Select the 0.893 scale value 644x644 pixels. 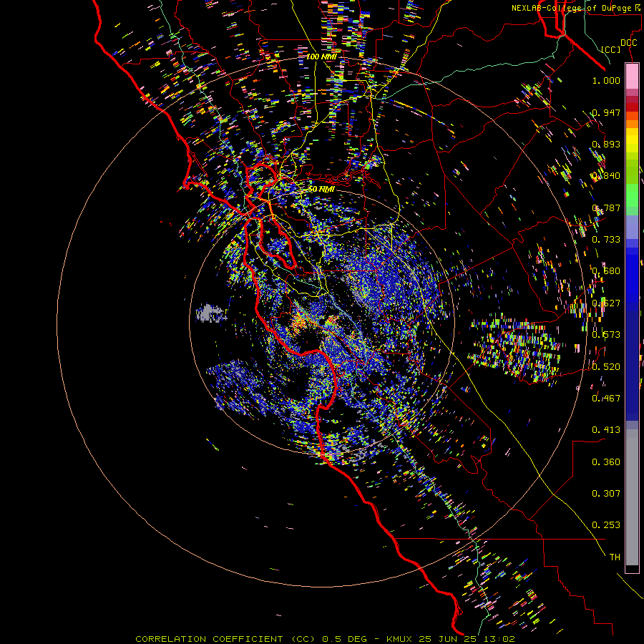coord(606,144)
